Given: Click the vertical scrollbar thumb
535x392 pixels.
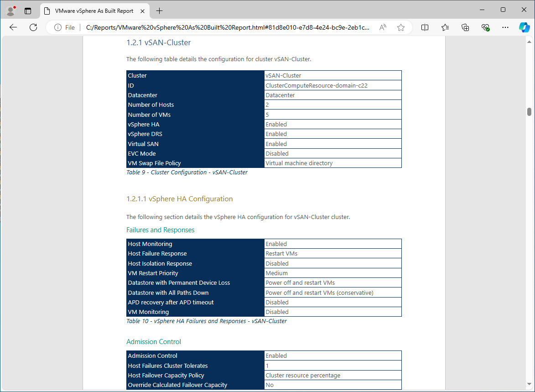Looking at the screenshot, I should click(529, 112).
